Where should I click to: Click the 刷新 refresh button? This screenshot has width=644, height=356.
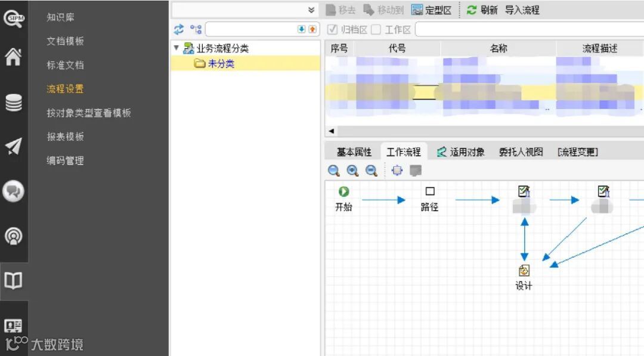tap(482, 10)
